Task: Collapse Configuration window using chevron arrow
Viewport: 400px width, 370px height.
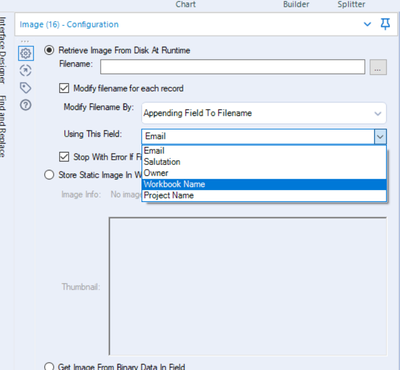Action: tap(367, 24)
